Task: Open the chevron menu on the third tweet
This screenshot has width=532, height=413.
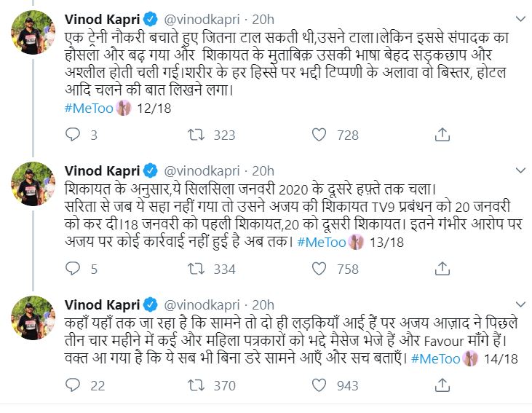Action: pyautogui.click(x=519, y=305)
